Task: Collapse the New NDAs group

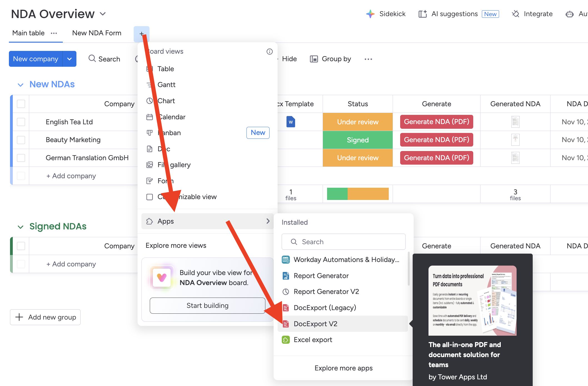Action: pos(20,85)
